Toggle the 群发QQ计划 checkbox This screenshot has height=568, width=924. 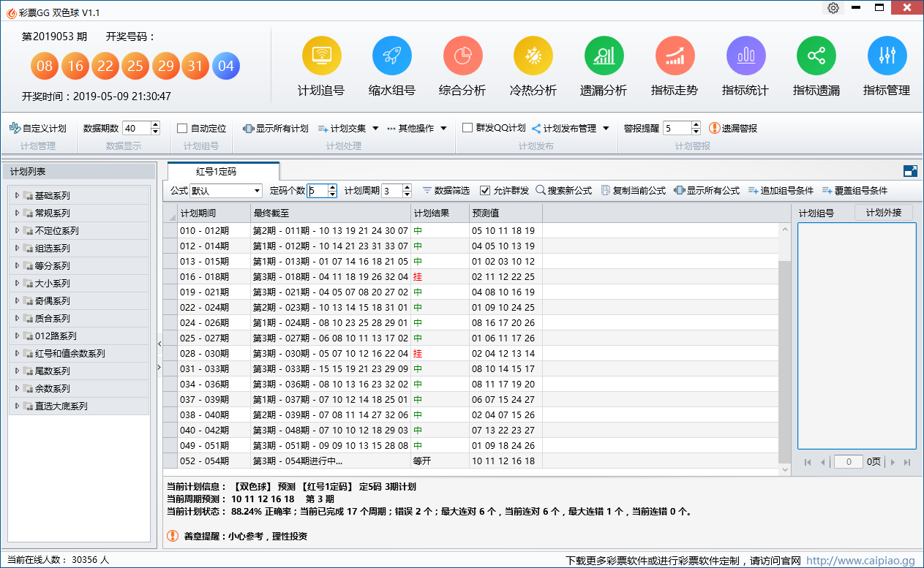(467, 128)
